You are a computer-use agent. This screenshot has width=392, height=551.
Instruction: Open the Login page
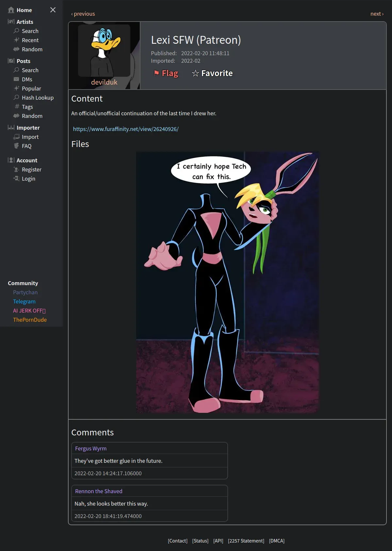pyautogui.click(x=28, y=179)
